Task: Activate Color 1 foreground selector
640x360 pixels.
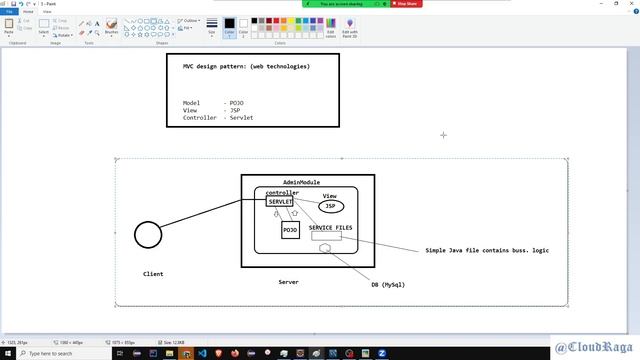Action: click(229, 28)
